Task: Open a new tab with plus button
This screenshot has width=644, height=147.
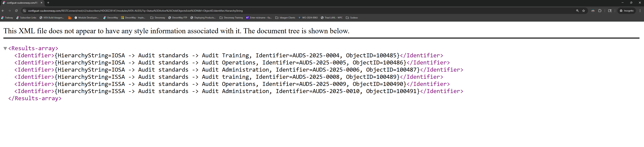Action: 48,3
